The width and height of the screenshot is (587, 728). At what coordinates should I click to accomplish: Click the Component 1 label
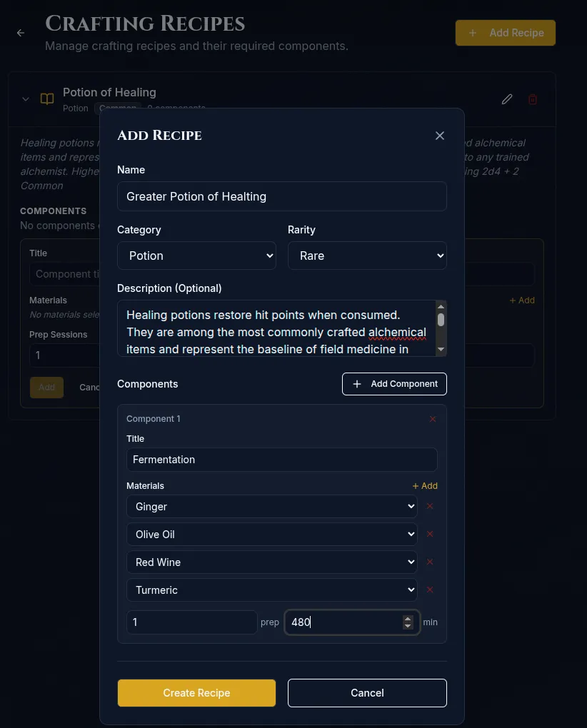pyautogui.click(x=154, y=419)
